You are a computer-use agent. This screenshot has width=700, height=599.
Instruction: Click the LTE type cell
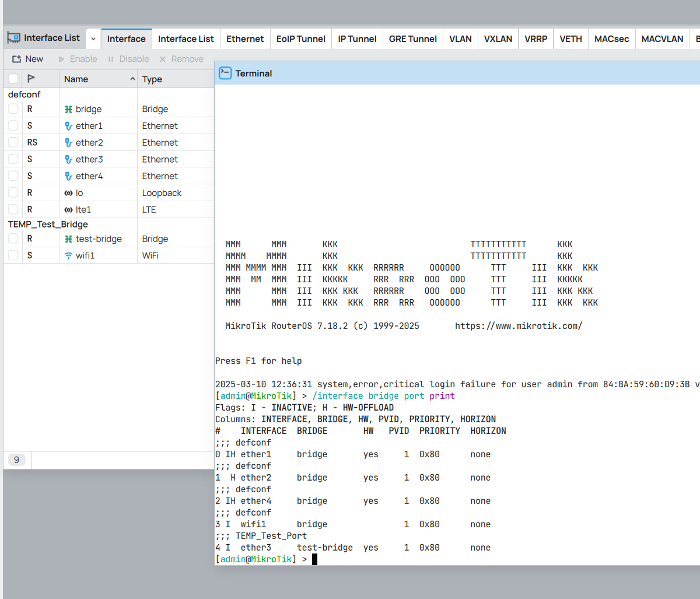[x=176, y=209]
